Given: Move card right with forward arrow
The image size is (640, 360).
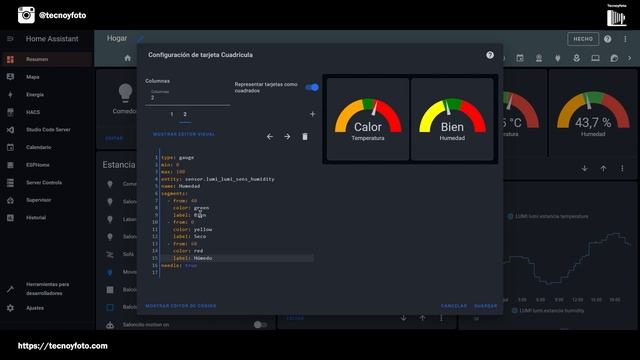Looking at the screenshot, I should [x=287, y=136].
